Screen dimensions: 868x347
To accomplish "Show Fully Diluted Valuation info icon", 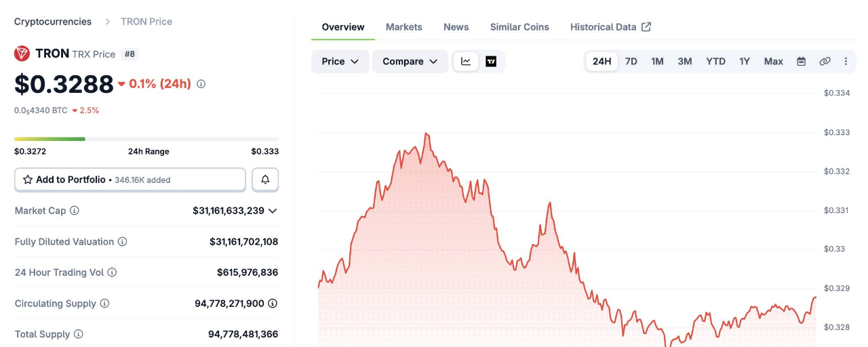I will click(122, 242).
